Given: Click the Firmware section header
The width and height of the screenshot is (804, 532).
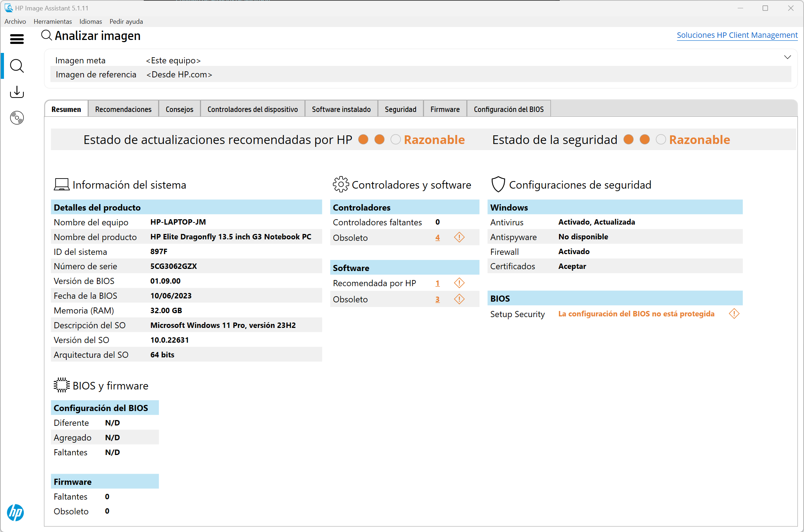Looking at the screenshot, I should [104, 481].
